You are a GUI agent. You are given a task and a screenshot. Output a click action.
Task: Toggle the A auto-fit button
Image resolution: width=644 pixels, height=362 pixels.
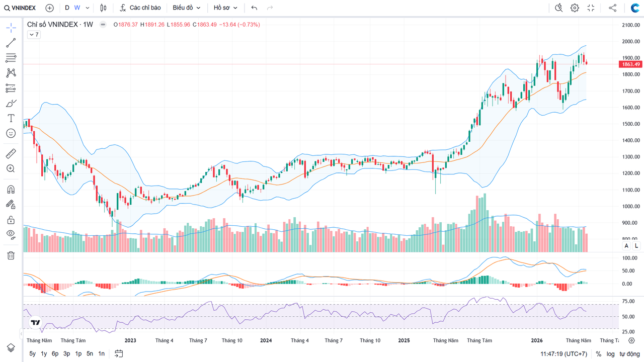click(x=626, y=246)
